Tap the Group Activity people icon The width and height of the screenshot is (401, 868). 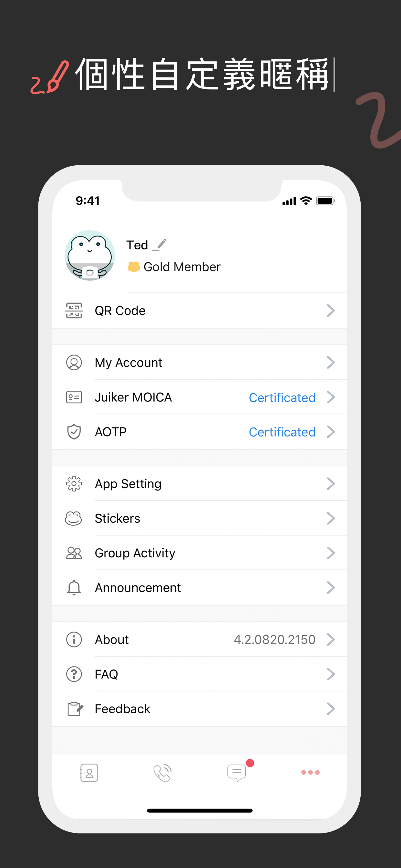click(x=74, y=553)
